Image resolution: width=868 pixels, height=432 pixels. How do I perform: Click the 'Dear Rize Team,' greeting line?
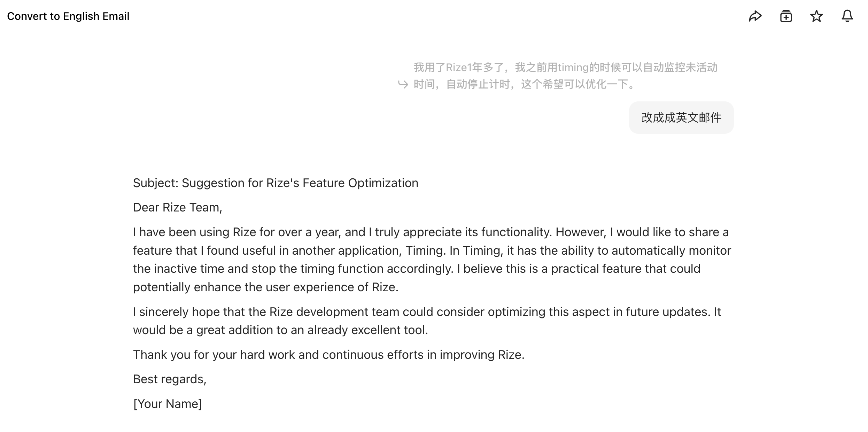pyautogui.click(x=177, y=207)
